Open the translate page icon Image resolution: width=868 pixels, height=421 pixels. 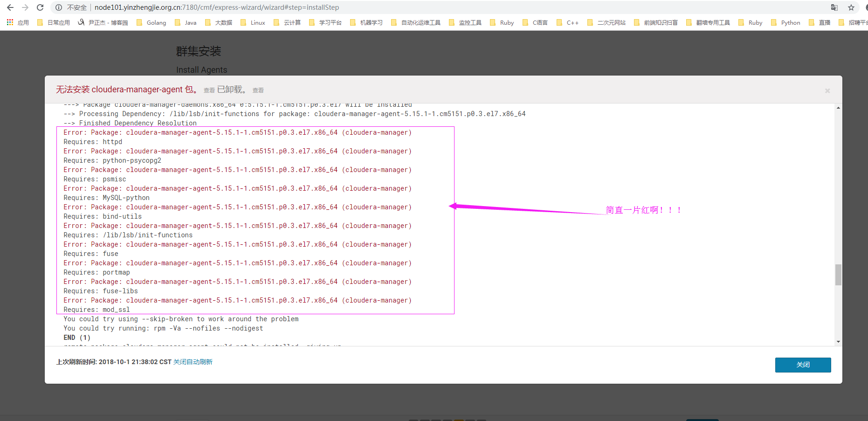point(834,7)
